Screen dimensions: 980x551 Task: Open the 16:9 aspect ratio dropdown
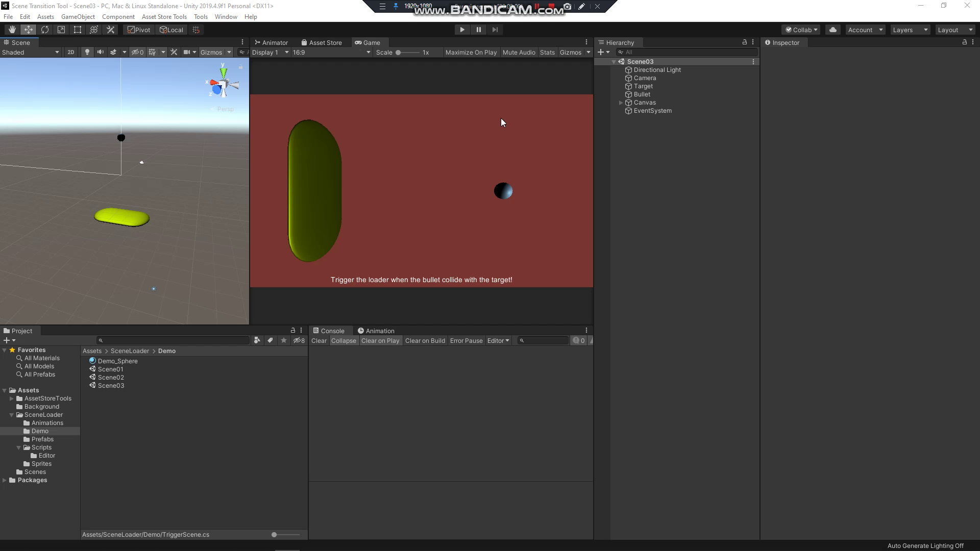point(331,52)
